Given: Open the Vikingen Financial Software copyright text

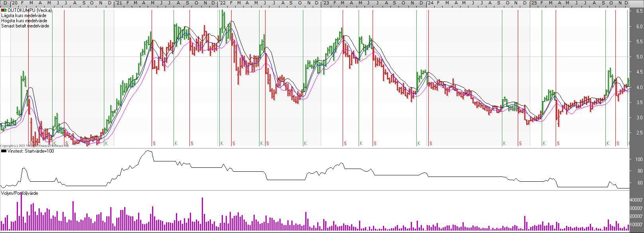Looking at the screenshot, I should (x=34, y=146).
